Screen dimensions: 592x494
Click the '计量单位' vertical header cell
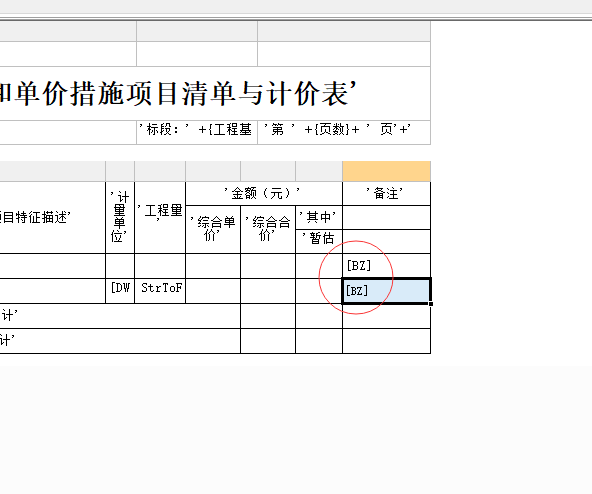point(120,218)
